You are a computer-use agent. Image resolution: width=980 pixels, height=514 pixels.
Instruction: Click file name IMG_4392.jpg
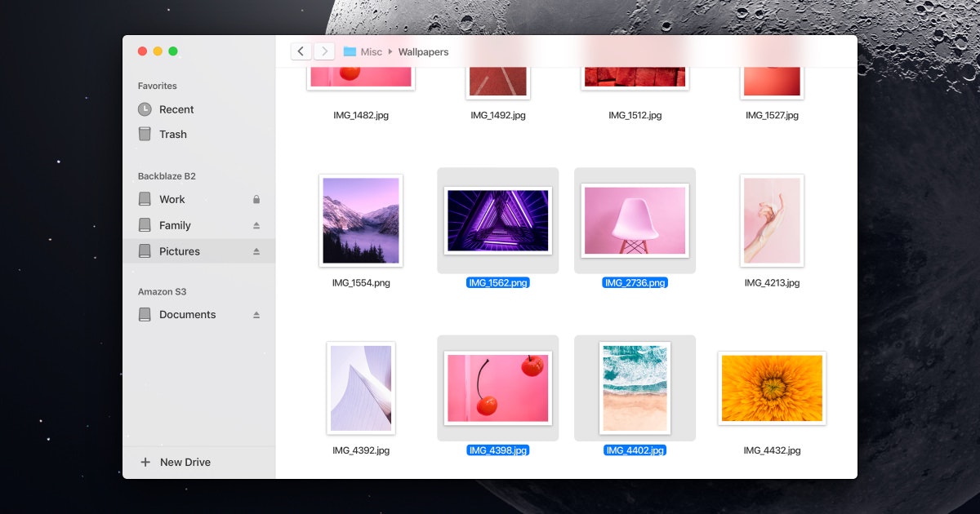tap(361, 450)
